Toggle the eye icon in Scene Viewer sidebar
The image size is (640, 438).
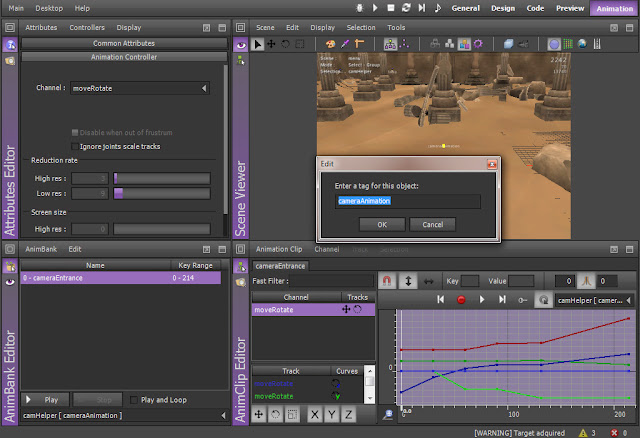coord(240,44)
